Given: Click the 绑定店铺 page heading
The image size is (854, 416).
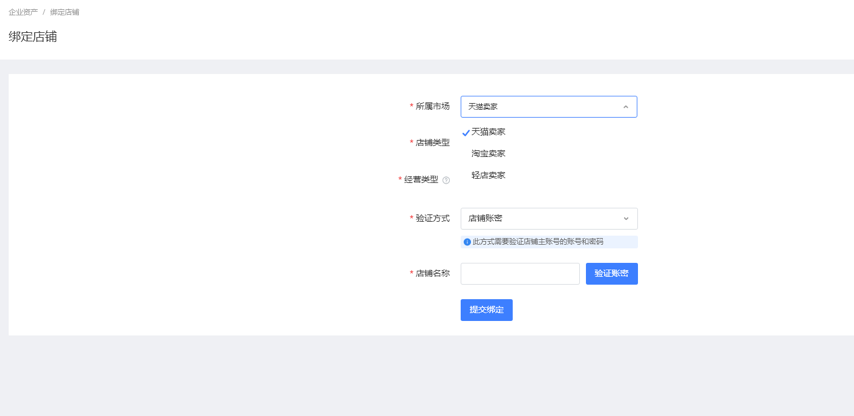Looking at the screenshot, I should coord(33,37).
